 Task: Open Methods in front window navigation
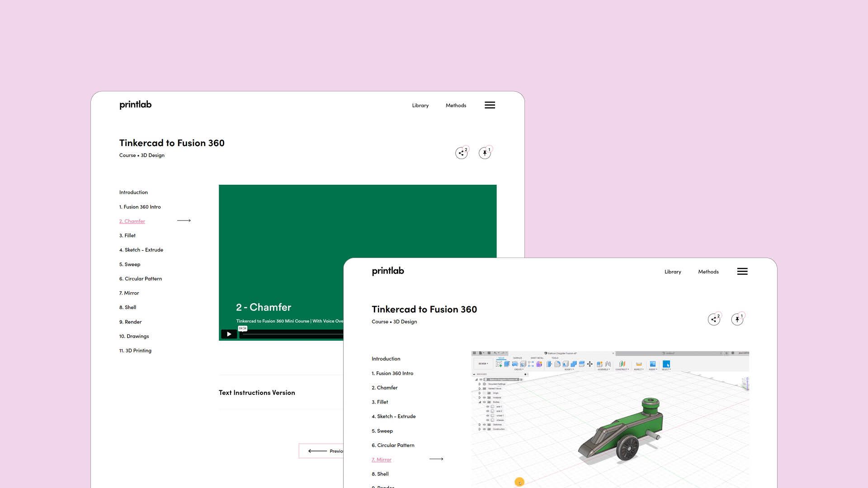point(708,272)
